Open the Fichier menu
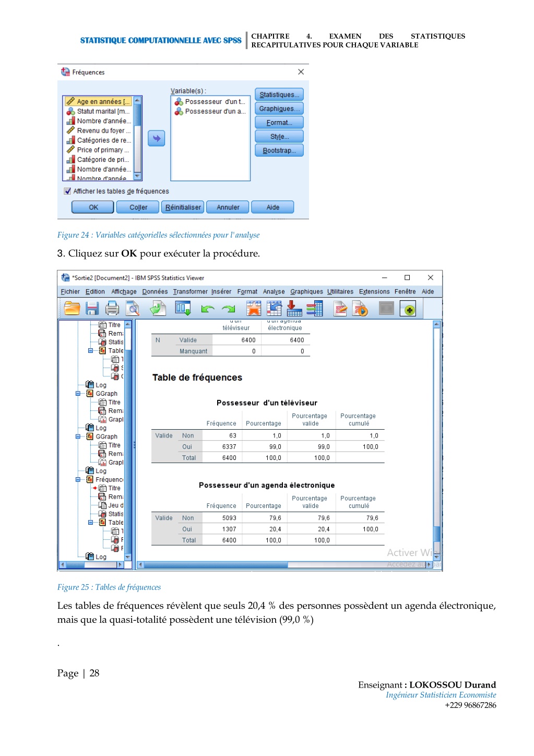This screenshot has height=756, width=534. 70,292
